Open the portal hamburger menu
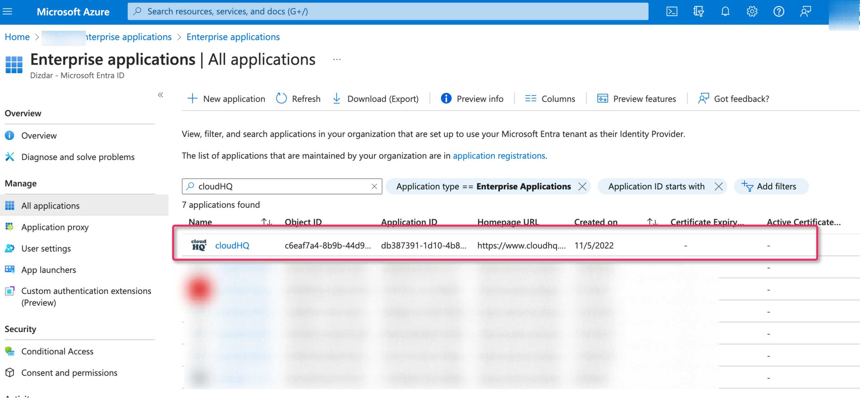The image size is (868, 398). (7, 11)
